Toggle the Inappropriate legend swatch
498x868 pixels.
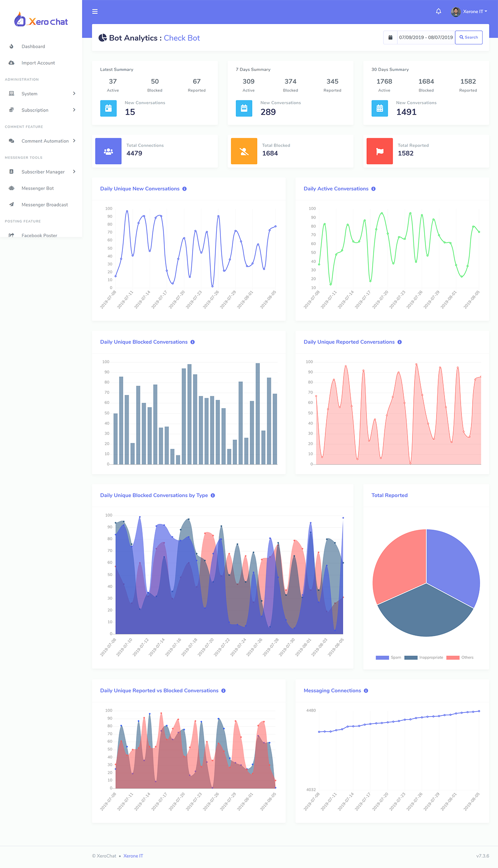click(411, 657)
